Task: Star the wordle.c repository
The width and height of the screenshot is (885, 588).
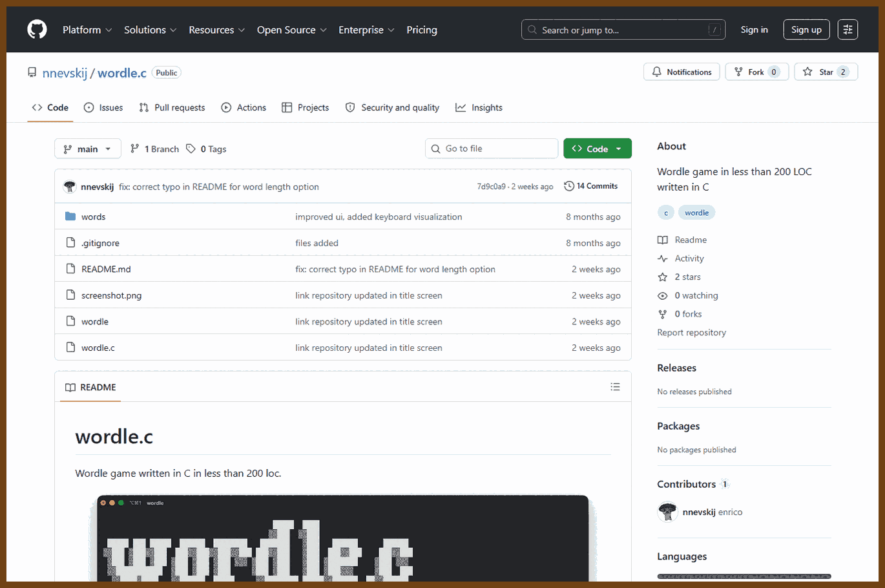Action: pos(826,72)
